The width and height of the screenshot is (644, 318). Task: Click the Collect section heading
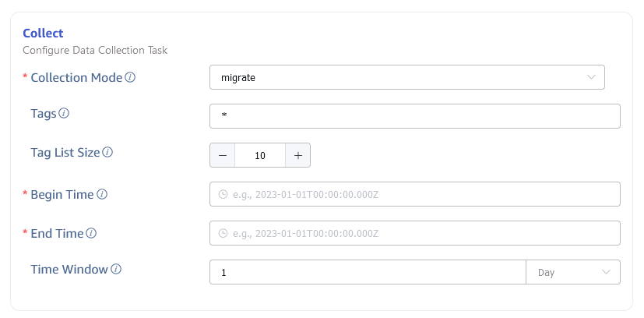pos(43,33)
